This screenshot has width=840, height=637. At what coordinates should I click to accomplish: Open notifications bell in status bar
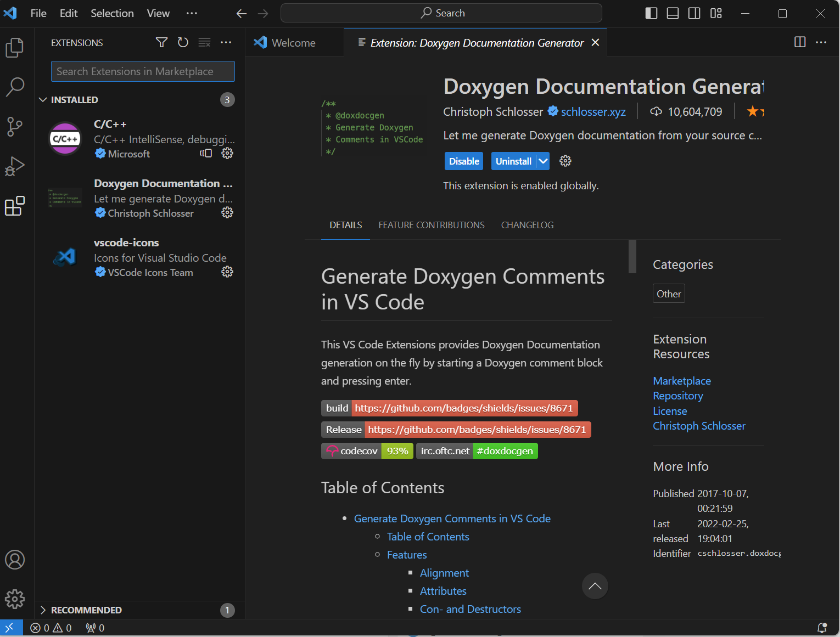click(x=822, y=628)
